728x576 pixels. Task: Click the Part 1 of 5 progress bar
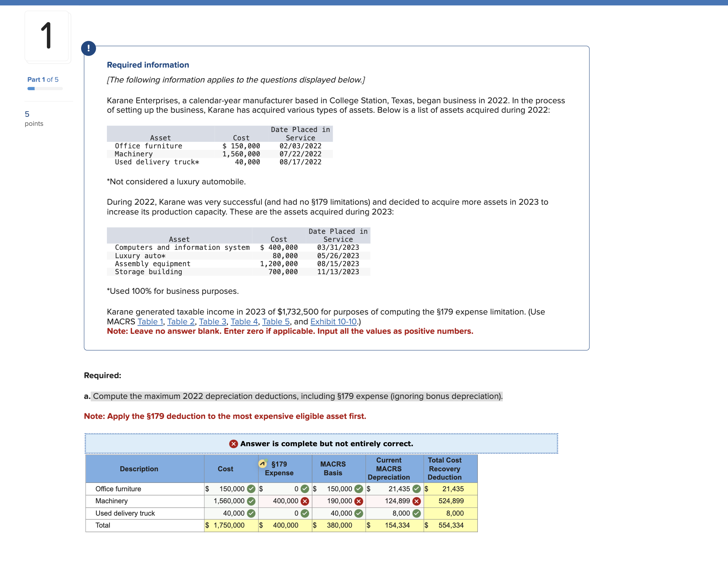pos(45,88)
